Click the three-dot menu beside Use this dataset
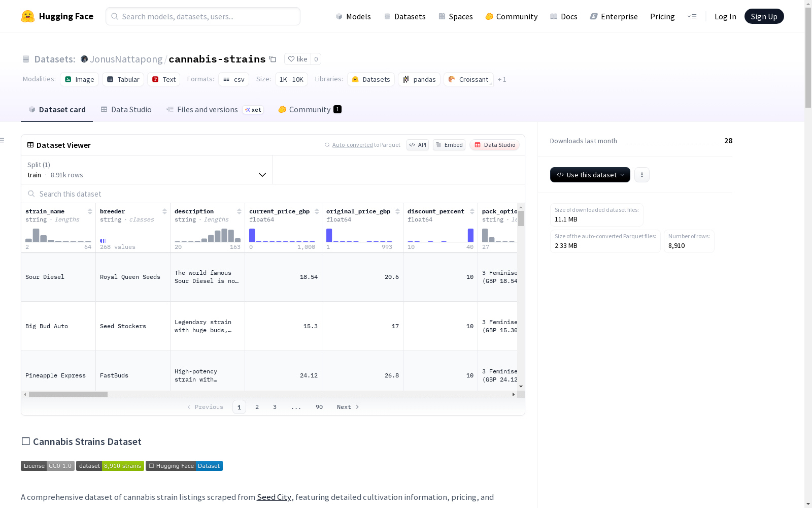Screen dimensions: 812x508 click(x=642, y=175)
